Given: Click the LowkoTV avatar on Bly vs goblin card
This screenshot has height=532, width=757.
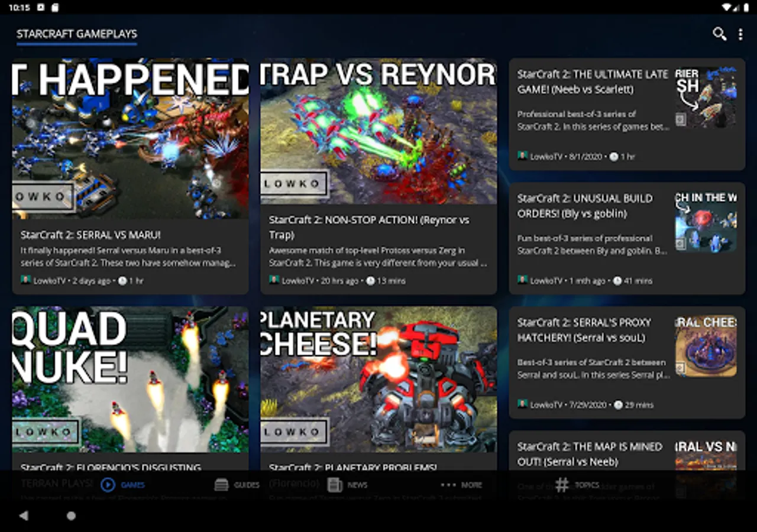Looking at the screenshot, I should coord(522,280).
